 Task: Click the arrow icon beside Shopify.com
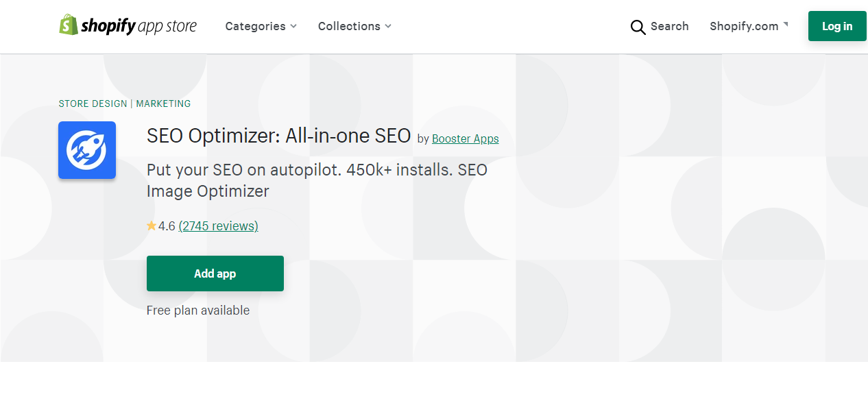(x=786, y=25)
